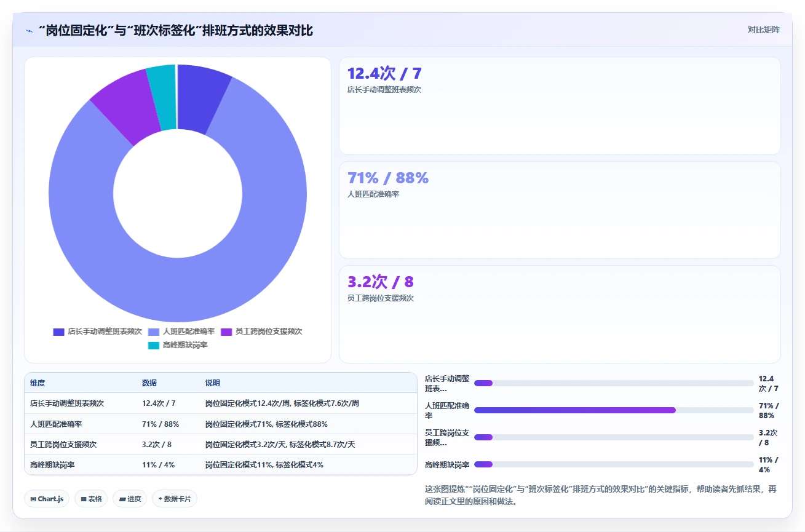The image size is (805, 532).
Task: Toggle 店长手动调整班表频次 legend swatch
Action: tap(59, 332)
